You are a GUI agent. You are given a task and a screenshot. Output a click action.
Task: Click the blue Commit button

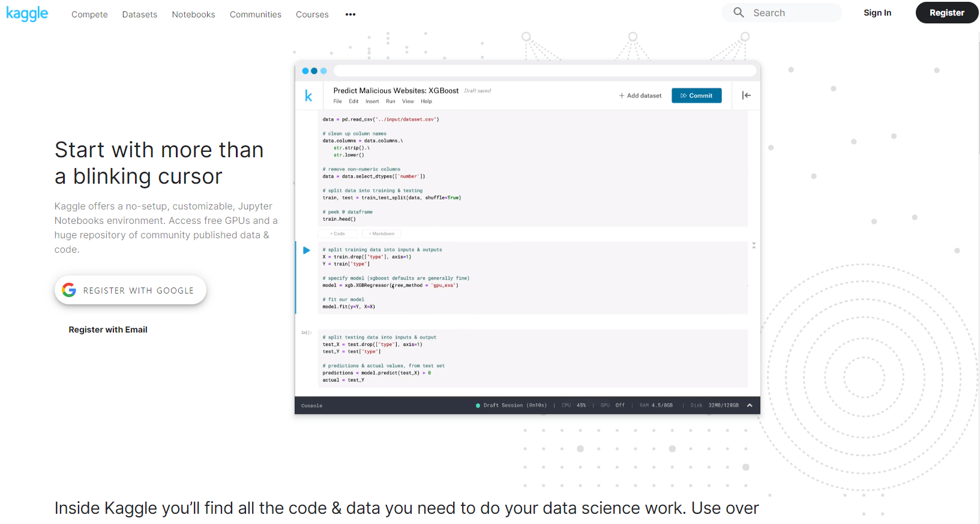pos(697,95)
